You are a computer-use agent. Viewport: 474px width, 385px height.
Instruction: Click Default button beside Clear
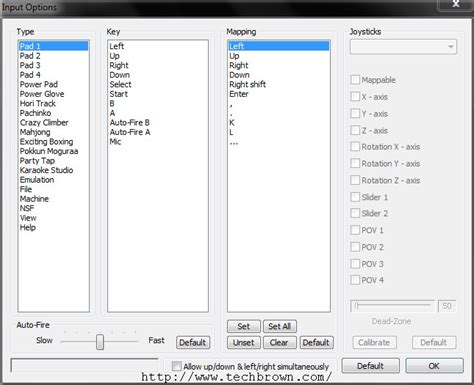[316, 343]
